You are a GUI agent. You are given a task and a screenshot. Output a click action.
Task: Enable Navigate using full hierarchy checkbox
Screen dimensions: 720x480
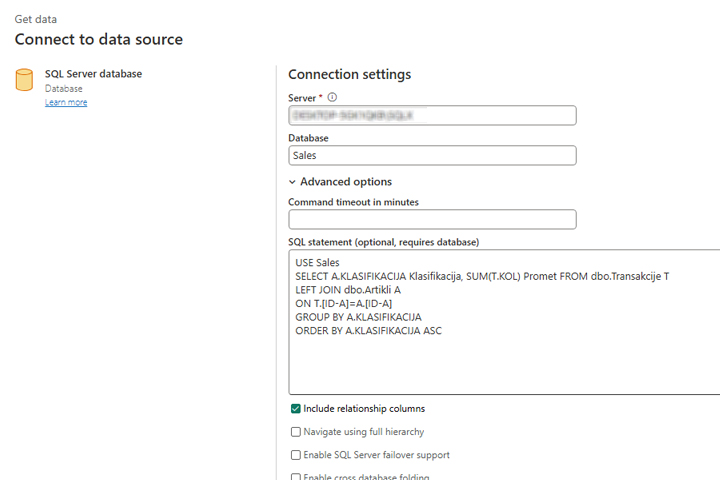click(x=296, y=432)
